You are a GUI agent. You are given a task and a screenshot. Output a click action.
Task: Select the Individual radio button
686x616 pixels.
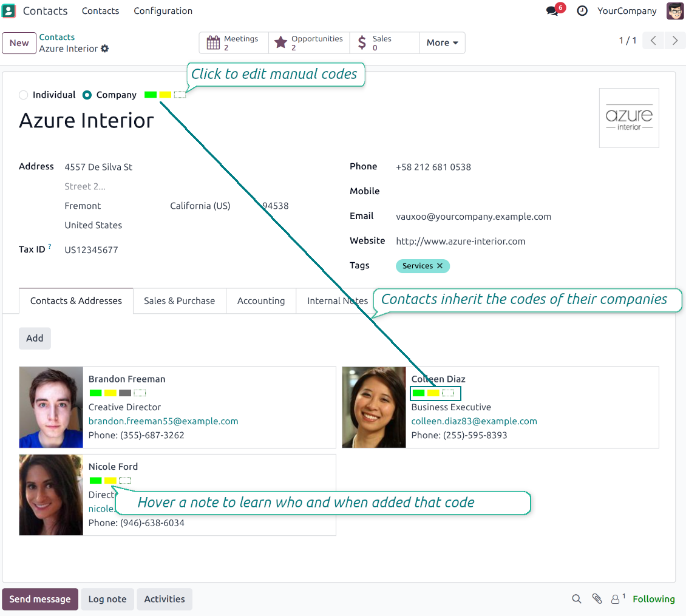pyautogui.click(x=24, y=95)
